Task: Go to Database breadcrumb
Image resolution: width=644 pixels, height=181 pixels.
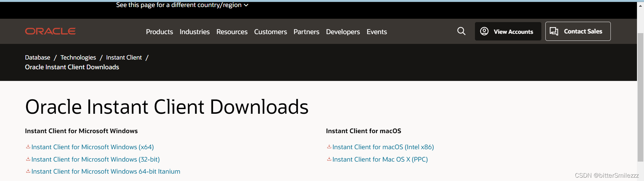Action: 38,58
